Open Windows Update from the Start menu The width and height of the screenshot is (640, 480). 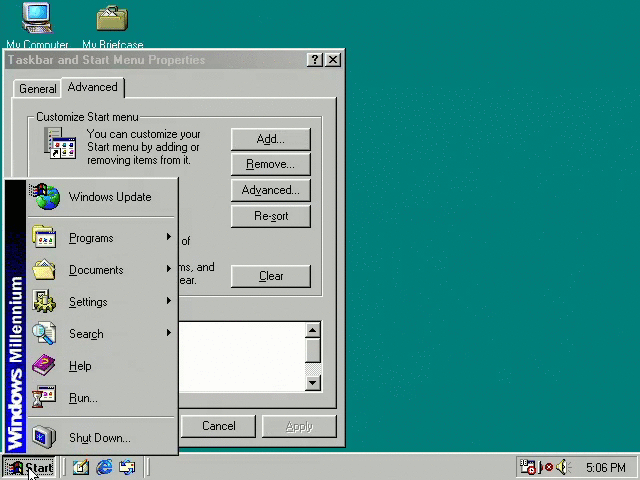[x=102, y=197]
